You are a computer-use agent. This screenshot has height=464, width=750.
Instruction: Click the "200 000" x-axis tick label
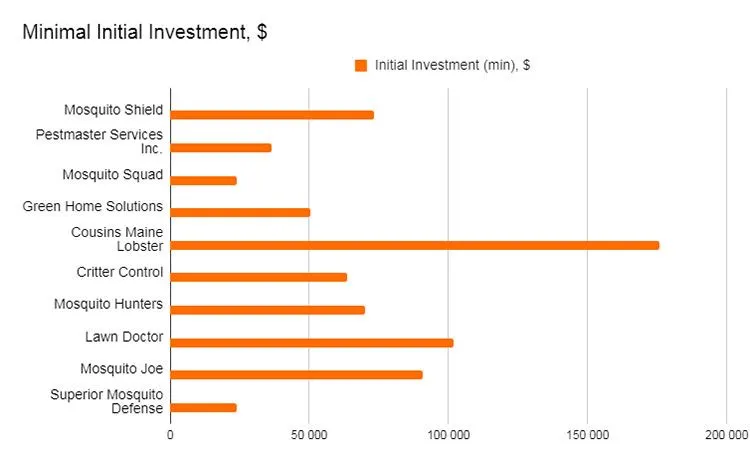(725, 435)
